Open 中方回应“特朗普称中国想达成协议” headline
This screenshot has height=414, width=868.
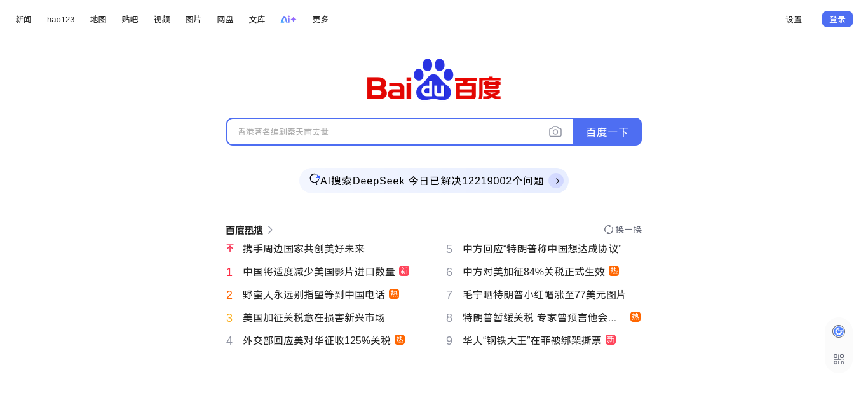(x=542, y=249)
